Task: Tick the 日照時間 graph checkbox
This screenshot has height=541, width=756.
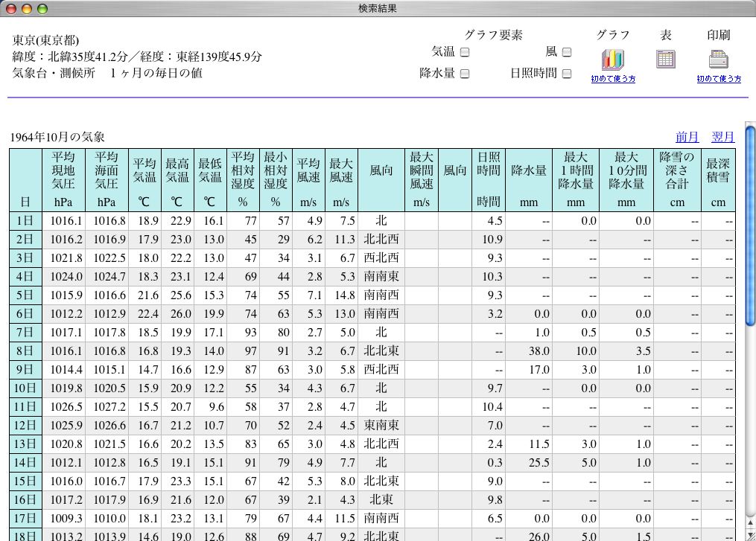Action: coord(567,74)
